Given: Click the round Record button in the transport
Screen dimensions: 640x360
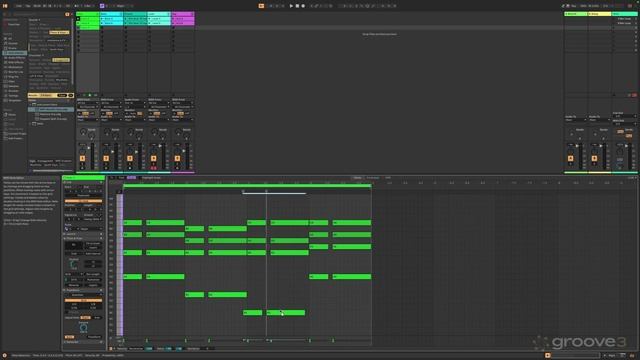Looking at the screenshot, I should coord(303,6).
